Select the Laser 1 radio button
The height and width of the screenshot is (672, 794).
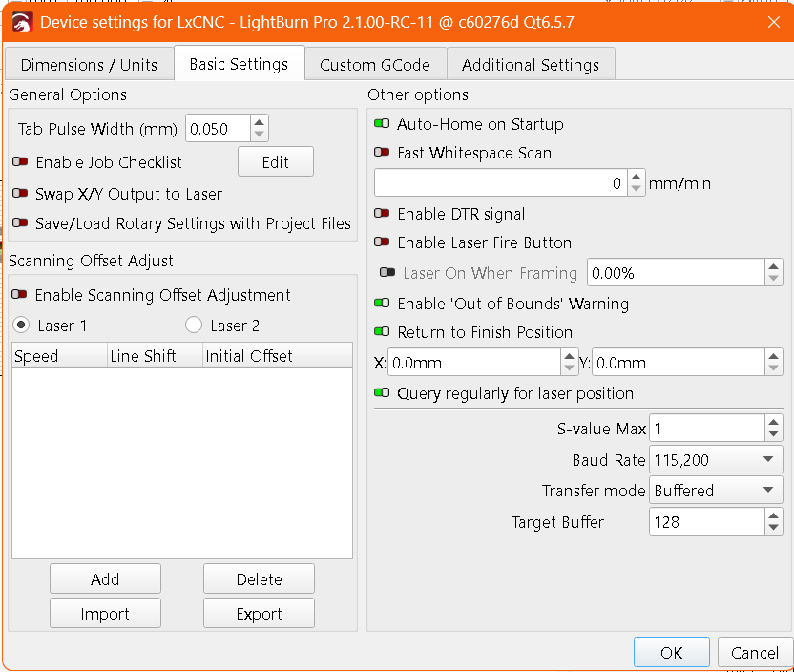[21, 325]
